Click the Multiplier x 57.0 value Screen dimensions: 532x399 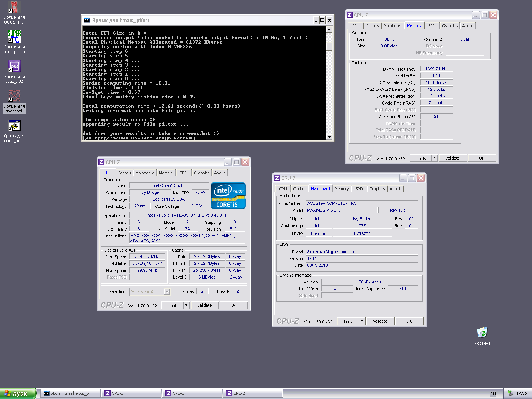(147, 263)
